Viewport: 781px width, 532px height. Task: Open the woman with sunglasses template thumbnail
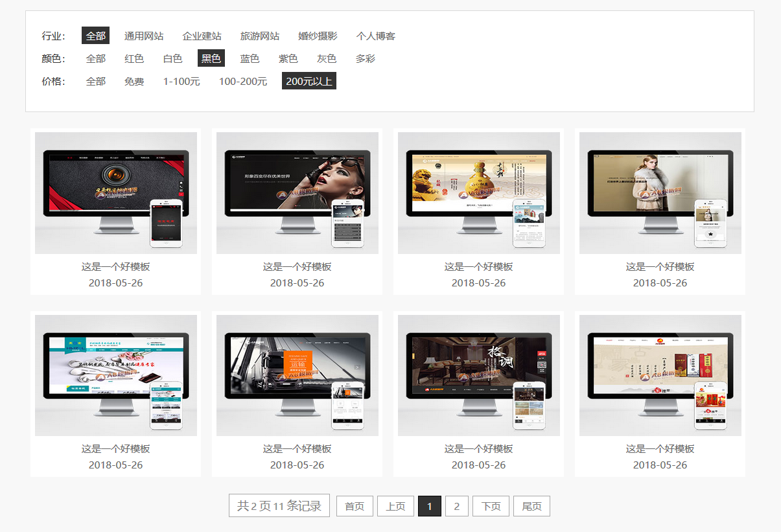(x=297, y=192)
